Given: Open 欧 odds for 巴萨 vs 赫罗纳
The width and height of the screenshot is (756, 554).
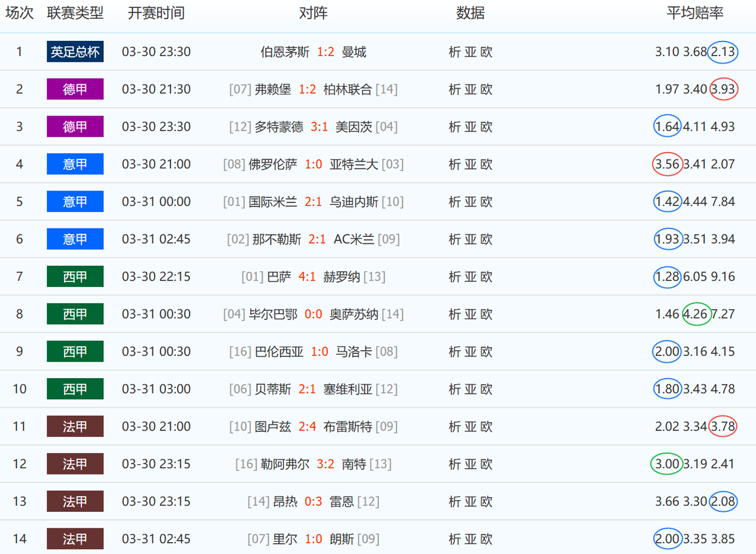Looking at the screenshot, I should 486,277.
